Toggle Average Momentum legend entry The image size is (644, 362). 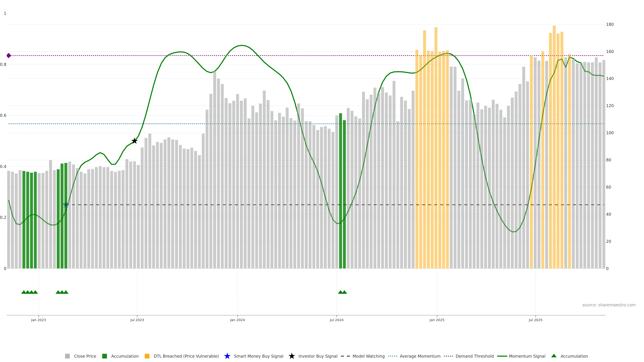pyautogui.click(x=420, y=356)
